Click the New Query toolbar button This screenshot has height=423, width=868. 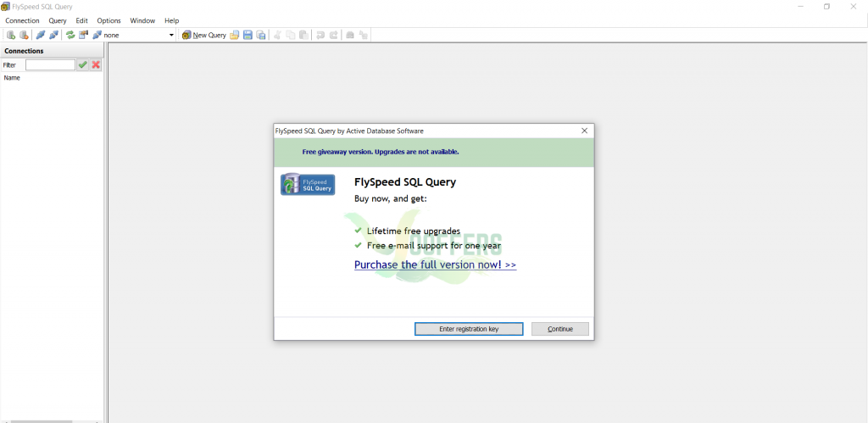[204, 35]
